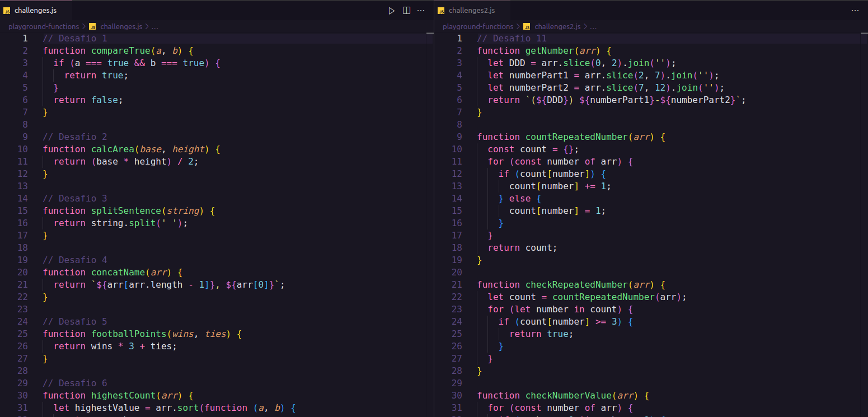The image size is (868, 417).
Task: Click 'string.split' call on line 16
Action: [123, 223]
